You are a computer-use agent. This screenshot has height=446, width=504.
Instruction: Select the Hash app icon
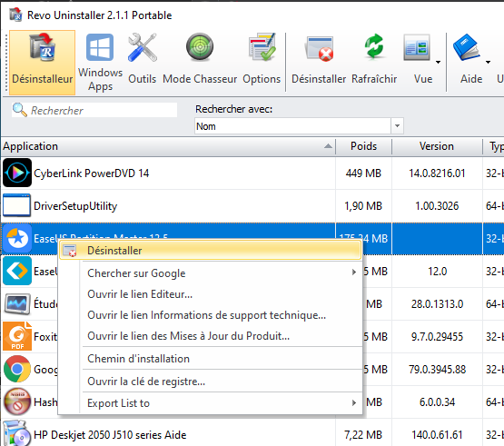click(17, 402)
